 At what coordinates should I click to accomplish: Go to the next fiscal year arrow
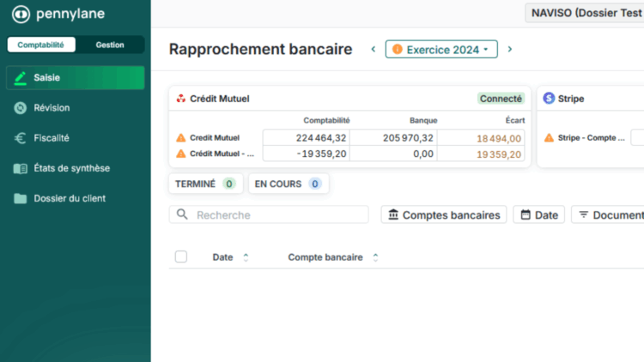(x=510, y=50)
